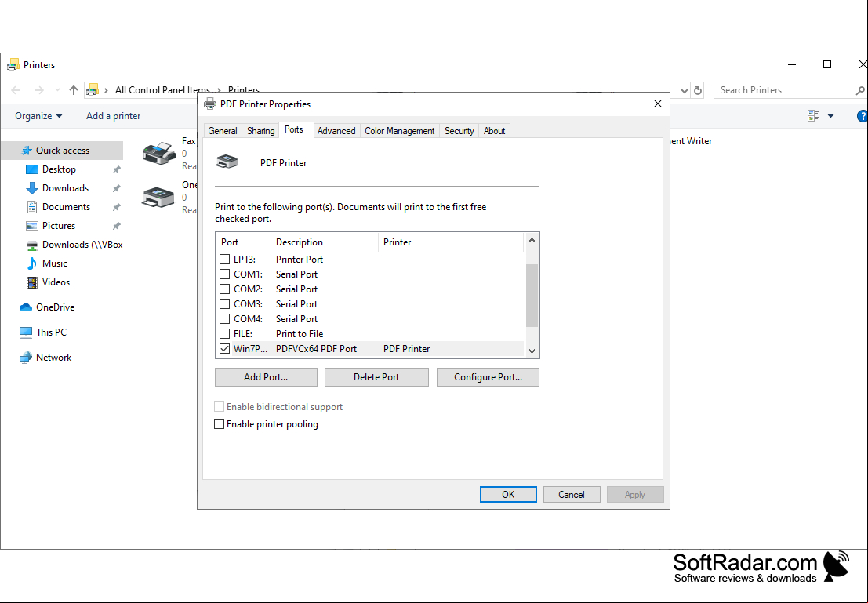Select the PDFVCx64 PDF Port description text
The width and height of the screenshot is (868, 603).
point(316,349)
